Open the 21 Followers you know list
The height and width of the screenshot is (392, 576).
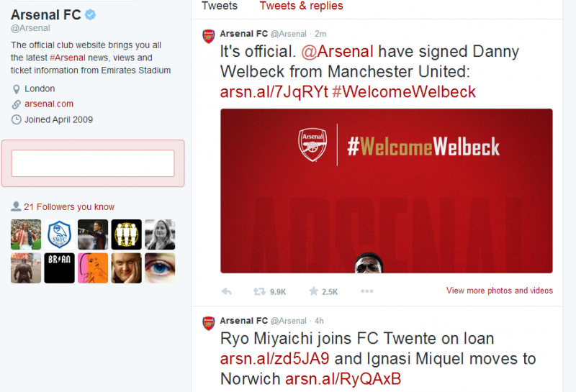click(68, 207)
